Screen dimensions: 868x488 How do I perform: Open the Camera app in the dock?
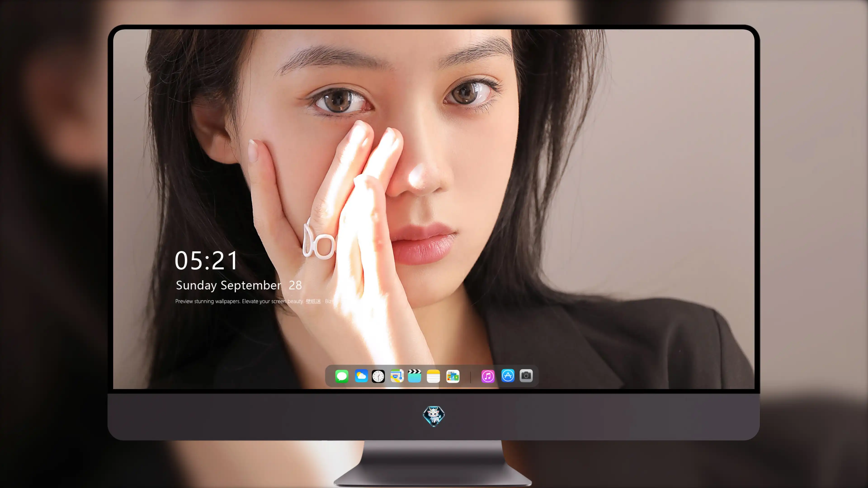(x=526, y=375)
